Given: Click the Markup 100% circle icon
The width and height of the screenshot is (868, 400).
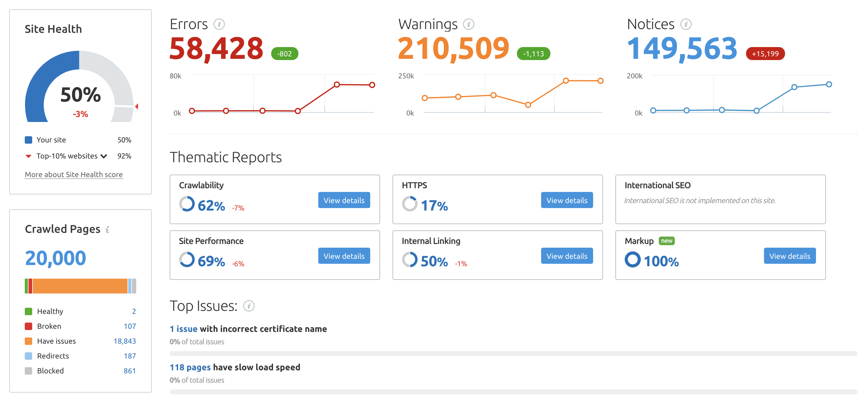Looking at the screenshot, I should [x=632, y=259].
